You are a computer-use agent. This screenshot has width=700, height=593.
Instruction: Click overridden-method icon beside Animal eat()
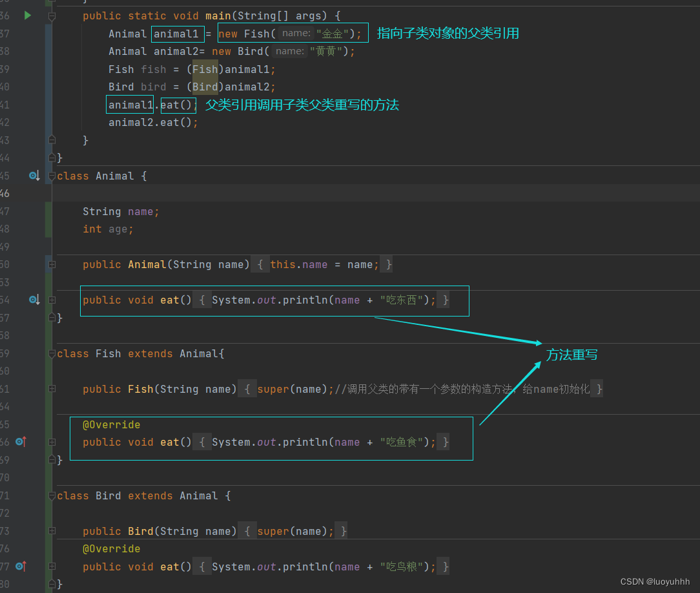34,300
